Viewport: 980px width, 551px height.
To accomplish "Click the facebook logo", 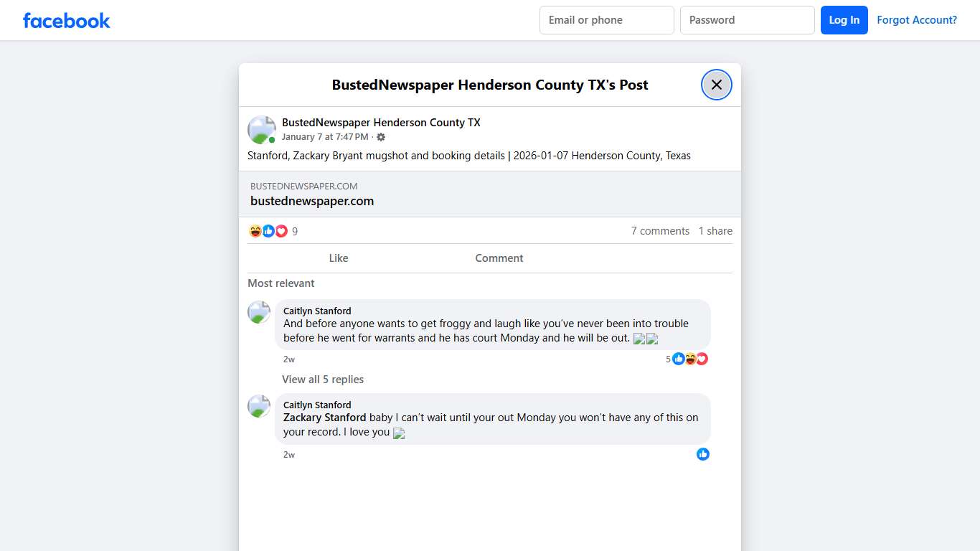I will pos(66,20).
